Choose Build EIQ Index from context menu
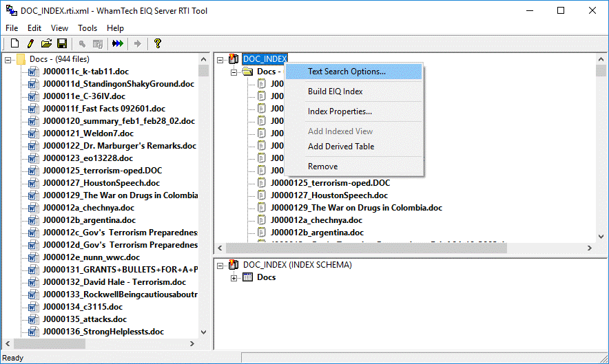The width and height of the screenshot is (609, 364). click(353, 92)
